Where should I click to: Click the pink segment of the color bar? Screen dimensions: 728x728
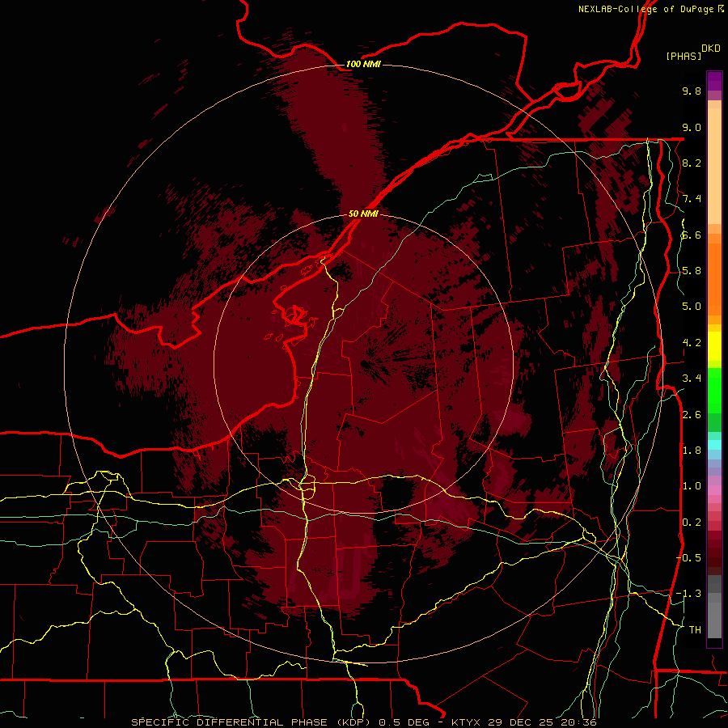coord(714,490)
